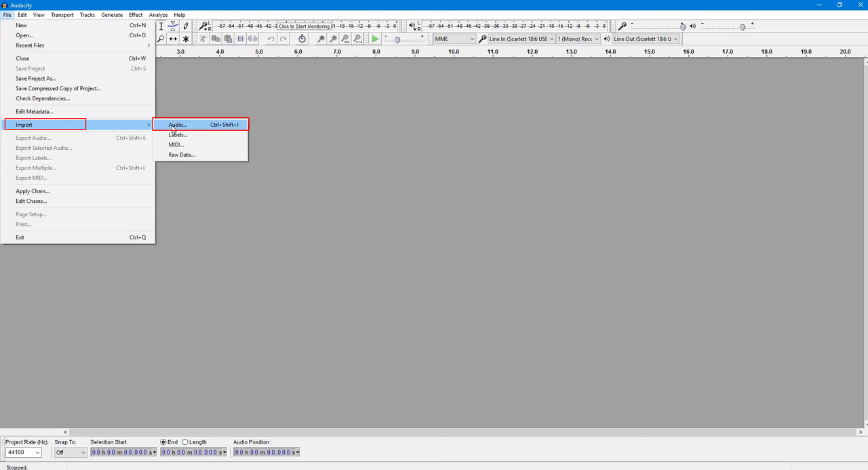Open Selection Start time format arrow
The height and width of the screenshot is (470, 868).
[155, 452]
